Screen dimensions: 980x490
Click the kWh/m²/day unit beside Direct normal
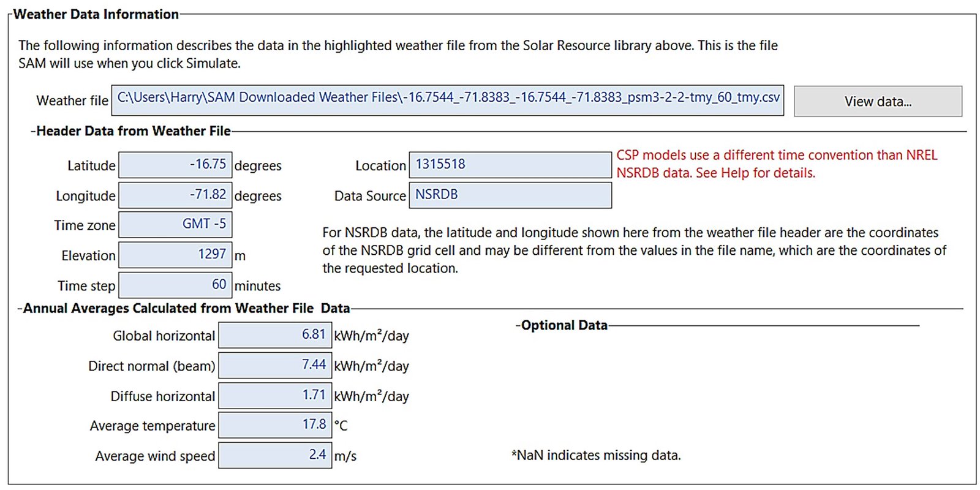click(x=372, y=366)
